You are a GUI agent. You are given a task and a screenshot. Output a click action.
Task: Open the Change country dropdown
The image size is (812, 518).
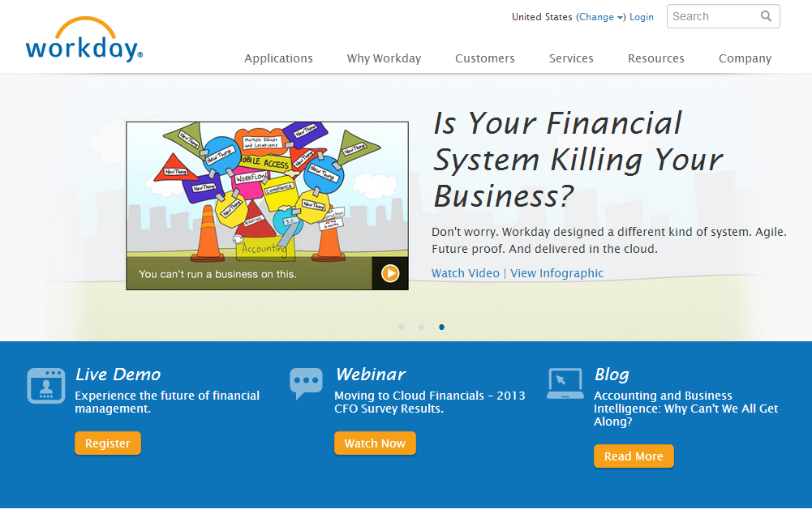tap(600, 17)
